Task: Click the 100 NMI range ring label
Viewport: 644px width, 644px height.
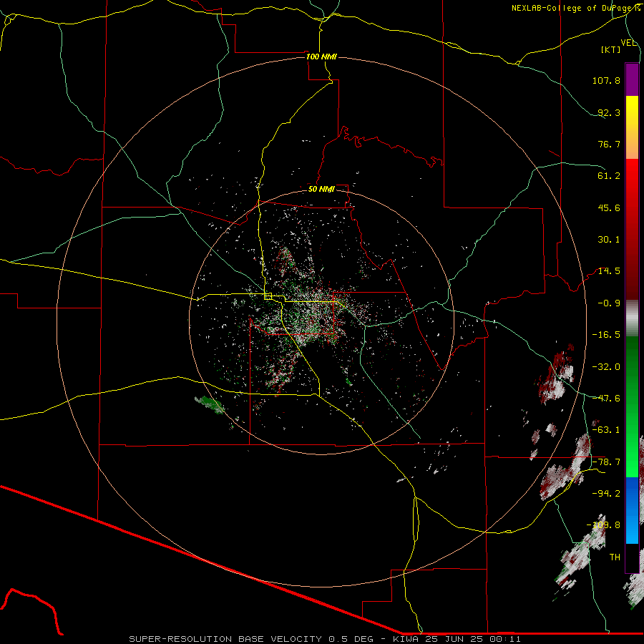Action: point(321,57)
